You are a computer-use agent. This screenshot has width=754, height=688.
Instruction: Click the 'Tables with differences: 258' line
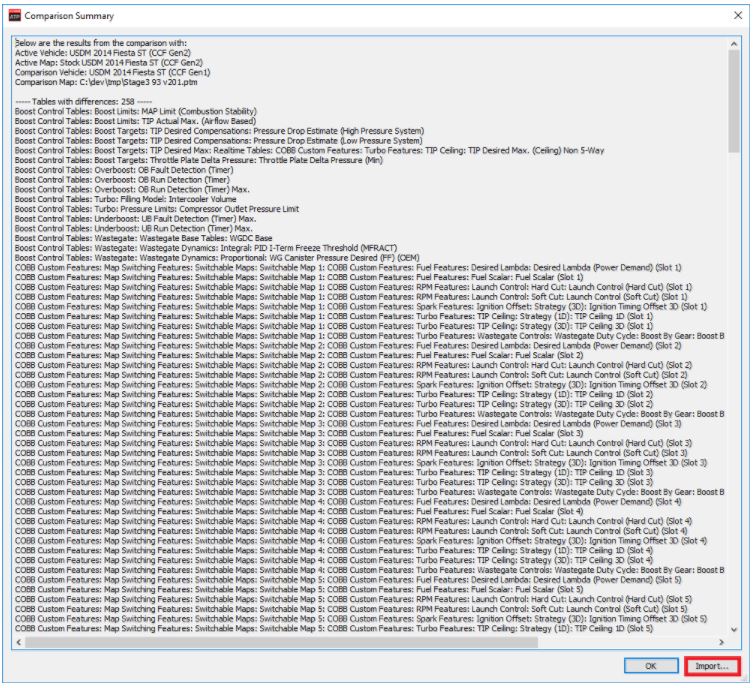[83, 101]
